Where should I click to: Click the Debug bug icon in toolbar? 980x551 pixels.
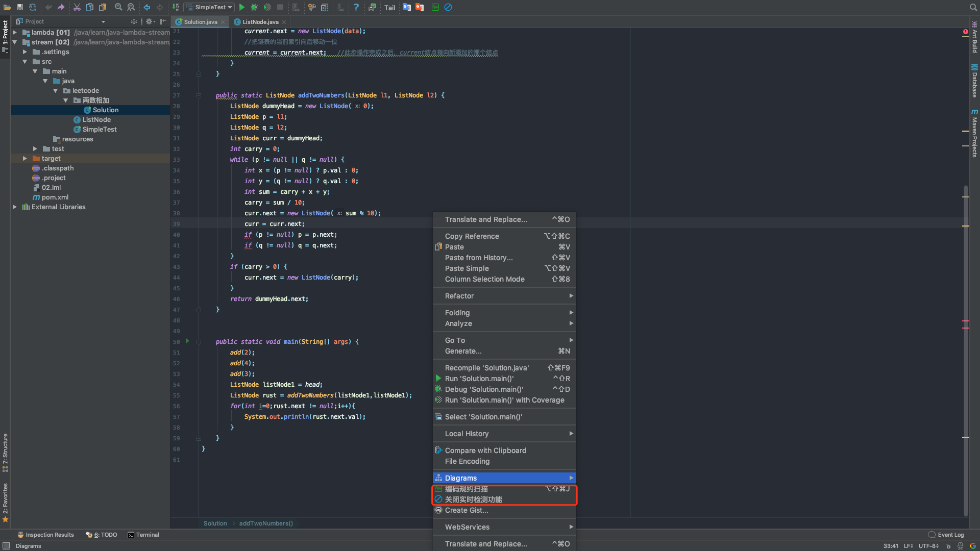point(254,7)
